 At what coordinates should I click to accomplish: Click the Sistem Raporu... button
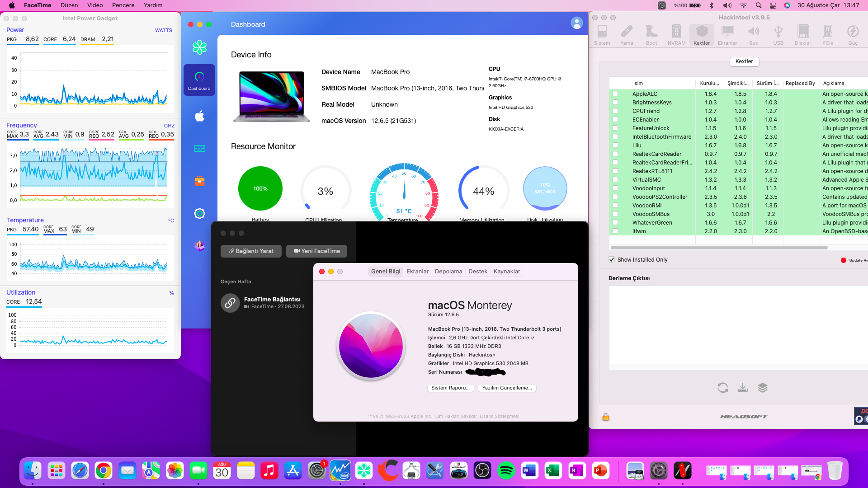point(450,388)
